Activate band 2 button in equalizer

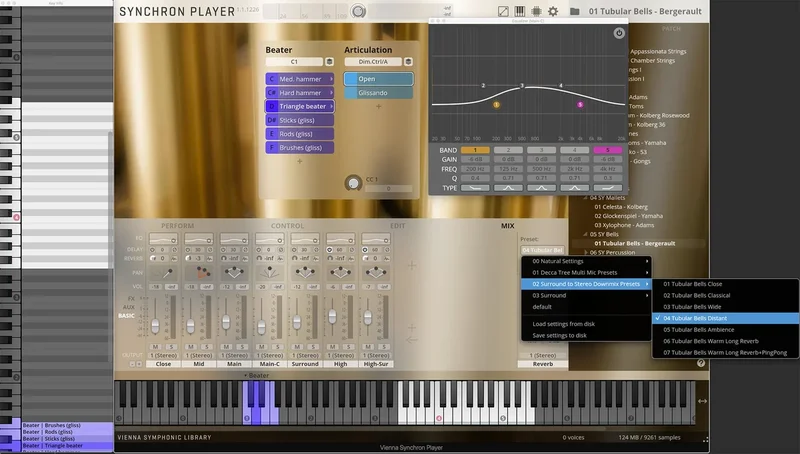tap(508, 150)
